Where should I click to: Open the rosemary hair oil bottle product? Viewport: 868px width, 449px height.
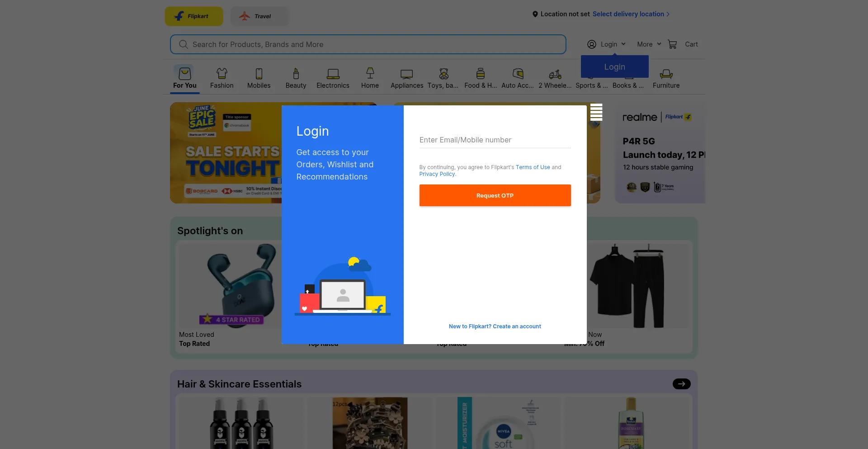[627, 424]
